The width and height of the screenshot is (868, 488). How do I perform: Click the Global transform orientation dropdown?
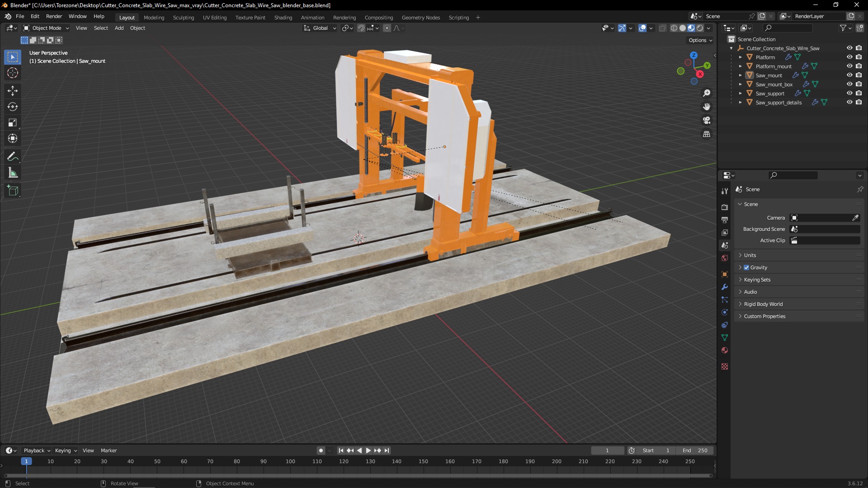pos(316,28)
